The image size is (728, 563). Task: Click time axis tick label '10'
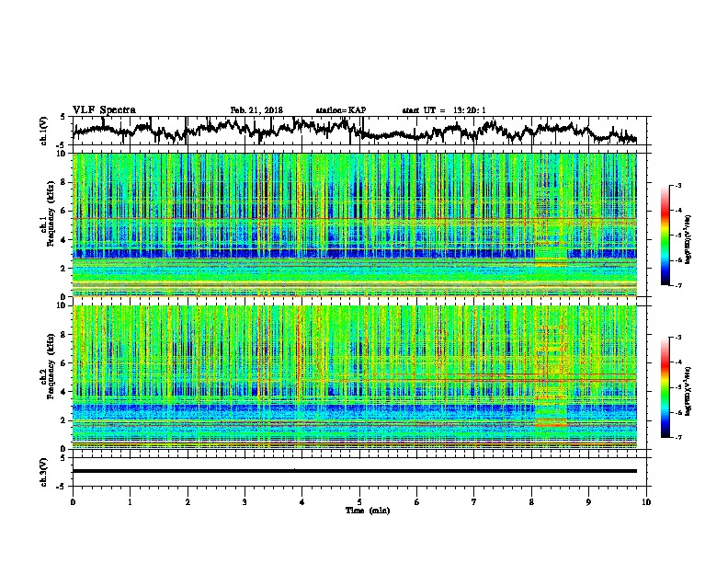point(646,502)
